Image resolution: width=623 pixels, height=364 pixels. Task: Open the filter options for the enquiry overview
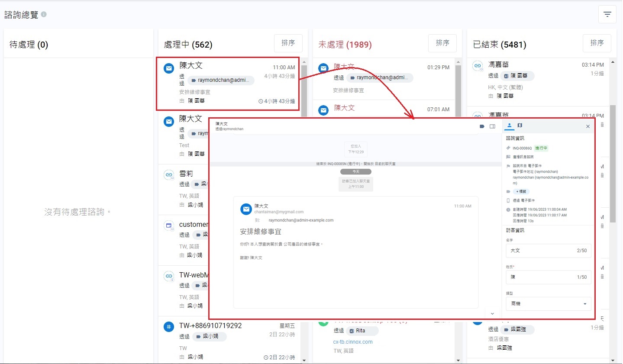click(x=607, y=15)
